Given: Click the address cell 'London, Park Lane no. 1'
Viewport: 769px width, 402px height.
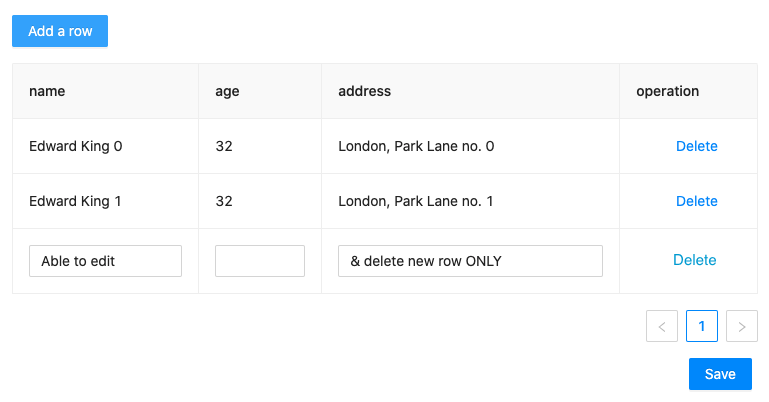Looking at the screenshot, I should click(x=416, y=201).
